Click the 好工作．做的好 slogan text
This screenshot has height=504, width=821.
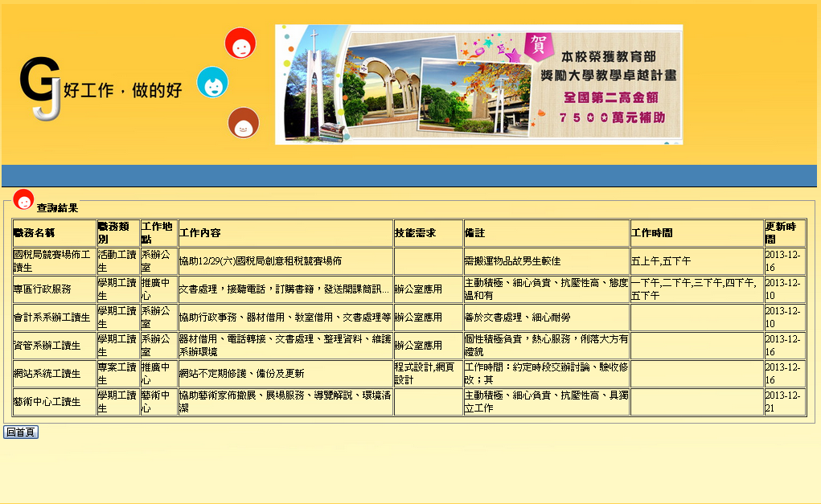click(x=123, y=90)
